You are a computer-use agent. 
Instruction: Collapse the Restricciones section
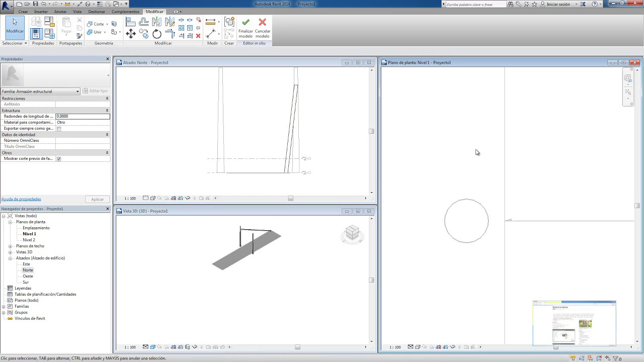[107, 99]
